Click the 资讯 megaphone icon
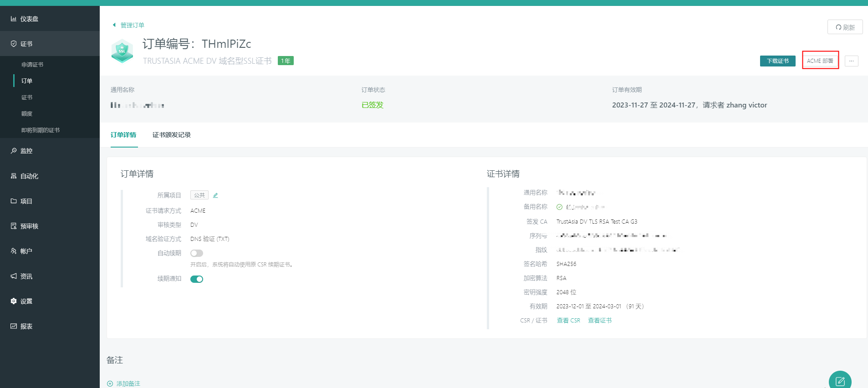 [14, 276]
